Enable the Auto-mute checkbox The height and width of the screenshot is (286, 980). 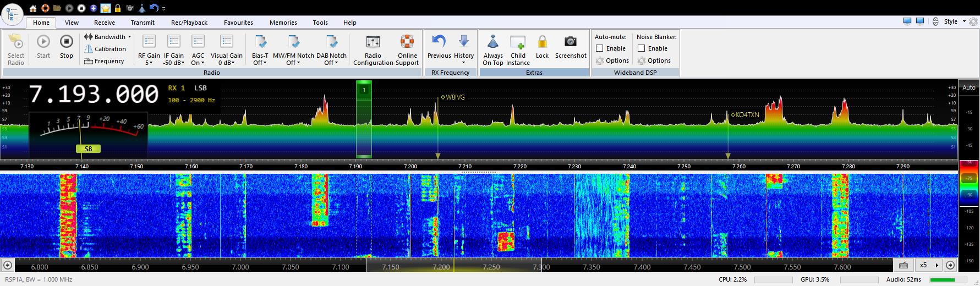pos(600,48)
